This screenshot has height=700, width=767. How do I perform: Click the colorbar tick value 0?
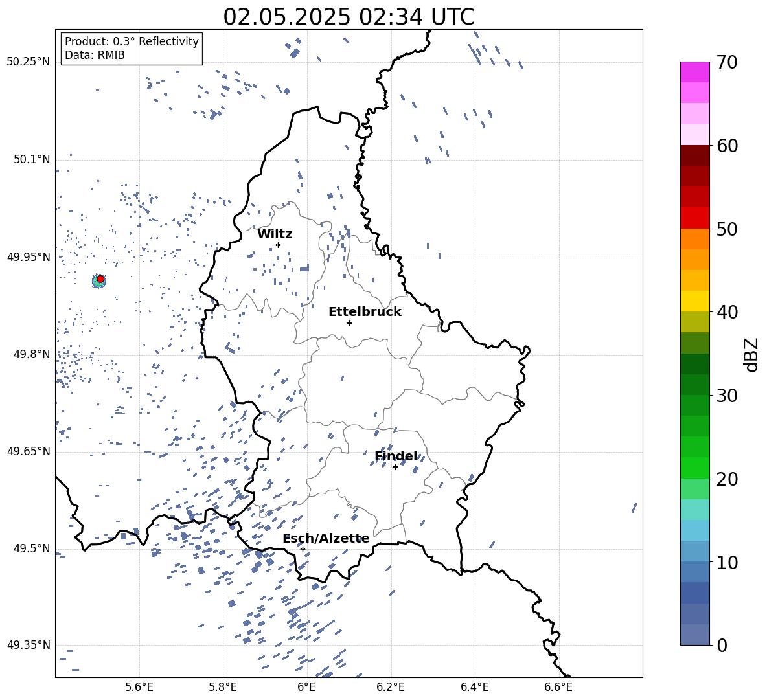coord(722,645)
